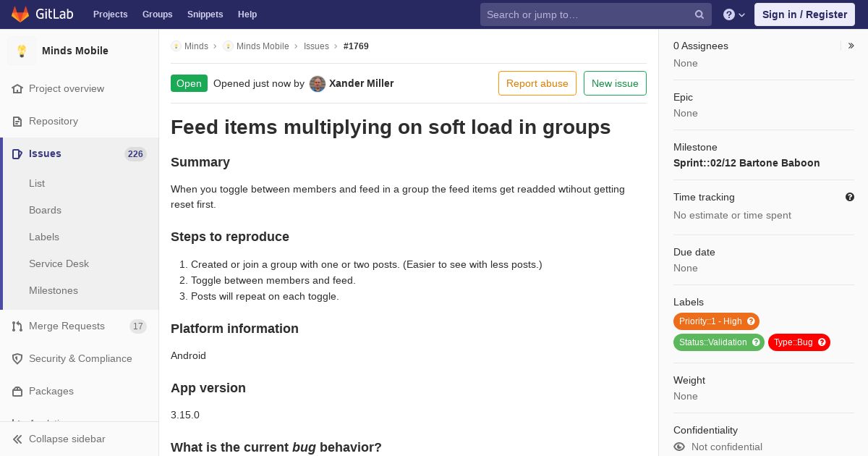This screenshot has height=456, width=868.
Task: Open Merge Requests section
Action: click(67, 326)
